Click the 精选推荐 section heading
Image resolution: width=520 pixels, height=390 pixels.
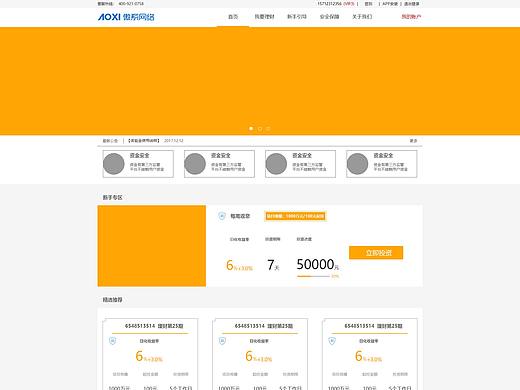pos(113,299)
